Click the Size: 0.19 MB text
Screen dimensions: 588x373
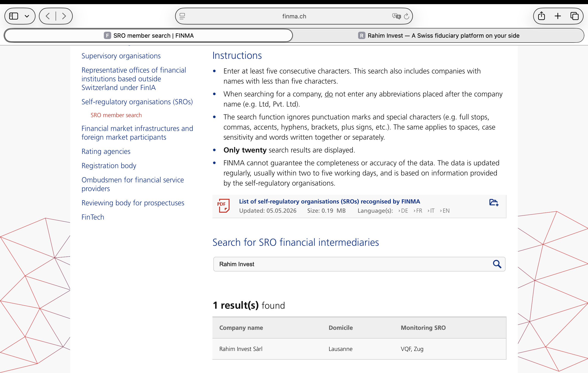[x=326, y=211]
